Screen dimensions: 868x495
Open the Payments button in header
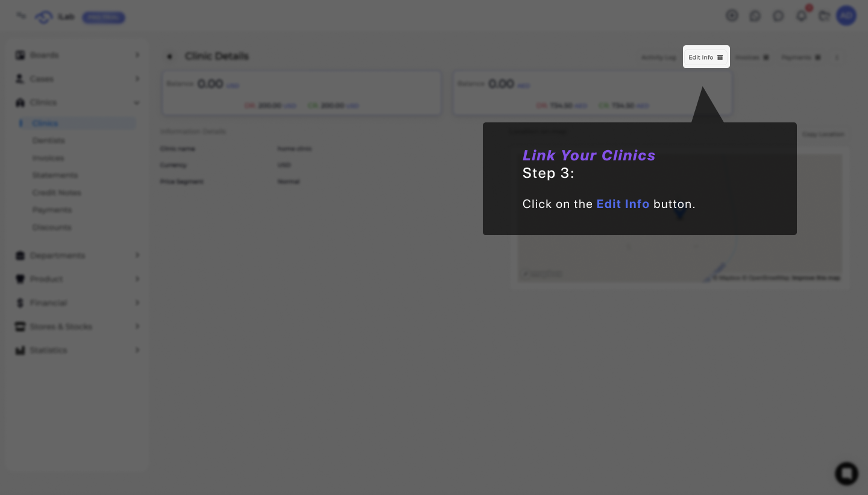tap(801, 57)
